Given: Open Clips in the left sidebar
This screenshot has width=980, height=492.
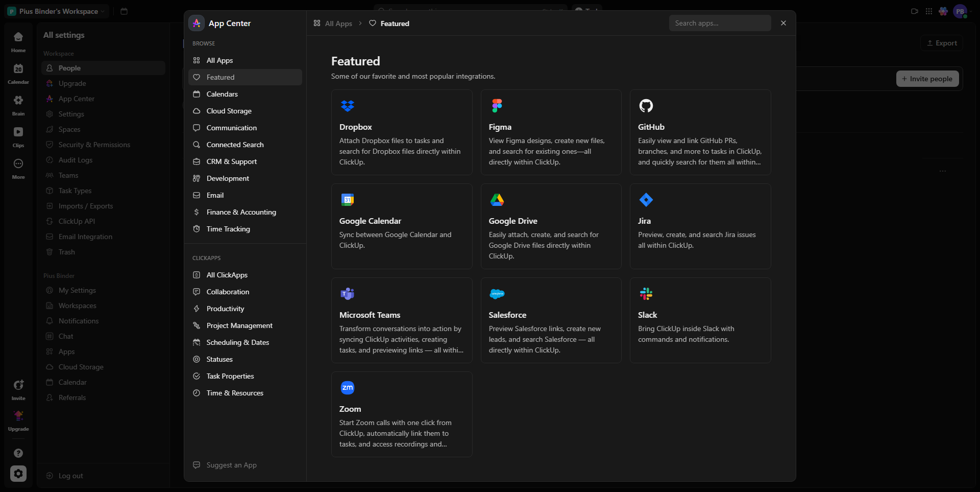Looking at the screenshot, I should (x=18, y=137).
